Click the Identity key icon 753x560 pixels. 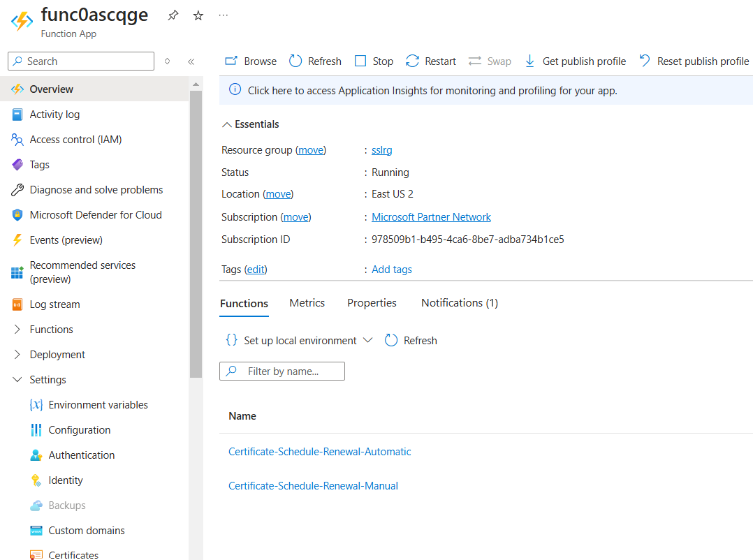(36, 480)
